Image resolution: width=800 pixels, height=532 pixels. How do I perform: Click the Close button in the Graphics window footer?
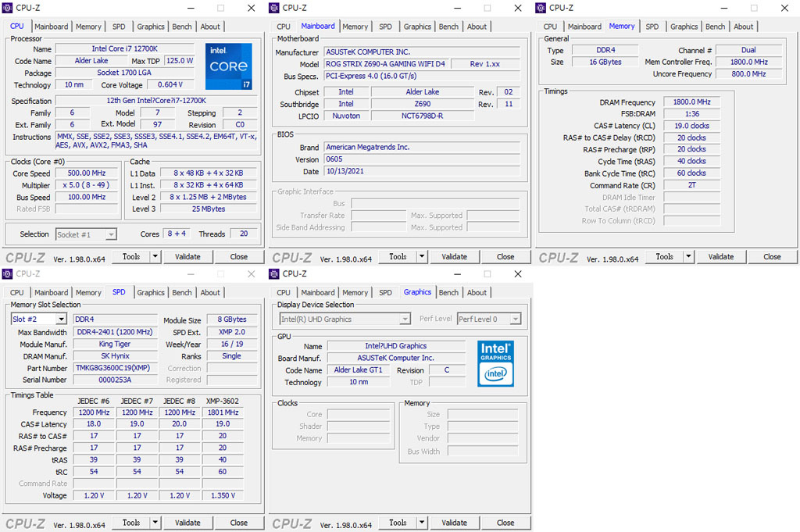tap(505, 523)
